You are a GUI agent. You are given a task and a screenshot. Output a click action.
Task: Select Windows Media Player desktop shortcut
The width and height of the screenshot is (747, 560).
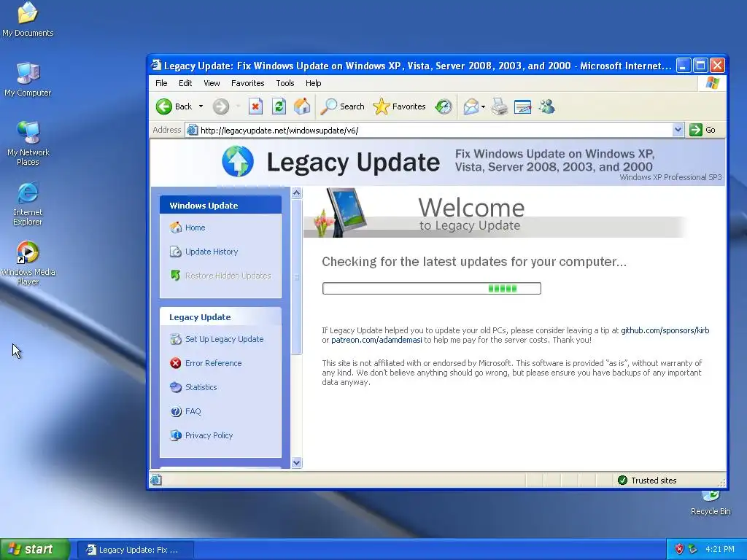pyautogui.click(x=28, y=262)
